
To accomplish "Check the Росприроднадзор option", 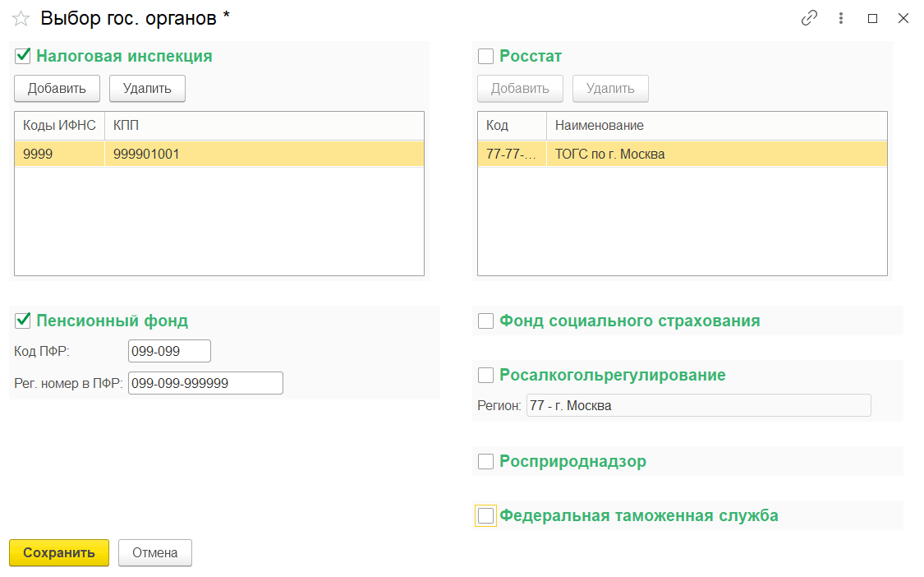I will pos(486,462).
